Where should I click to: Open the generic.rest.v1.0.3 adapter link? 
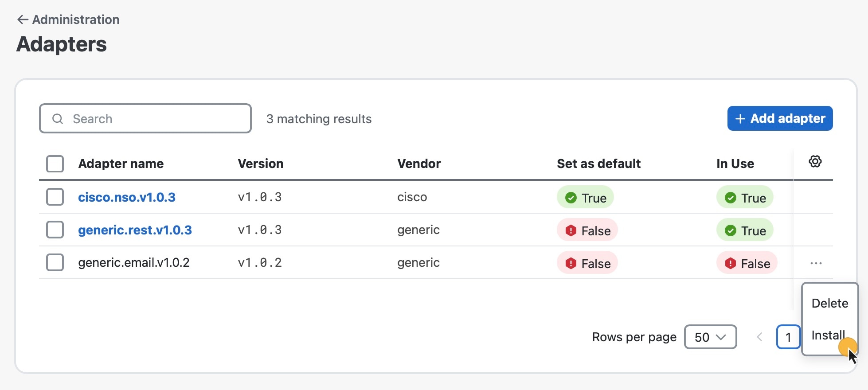[x=135, y=230]
